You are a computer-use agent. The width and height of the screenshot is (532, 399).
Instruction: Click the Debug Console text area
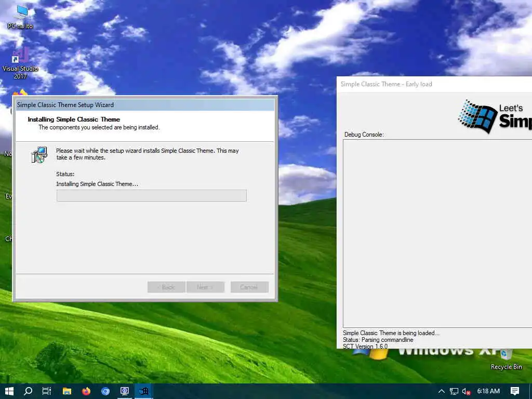[437, 233]
